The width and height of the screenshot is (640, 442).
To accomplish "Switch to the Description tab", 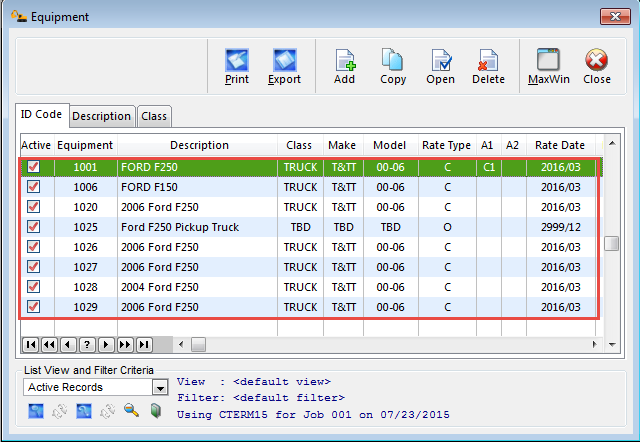I will [x=102, y=116].
